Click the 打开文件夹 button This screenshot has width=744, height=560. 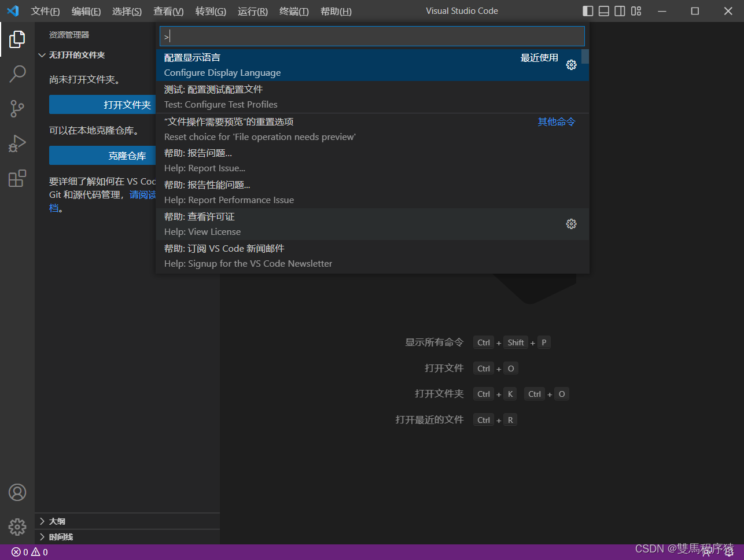(x=103, y=105)
